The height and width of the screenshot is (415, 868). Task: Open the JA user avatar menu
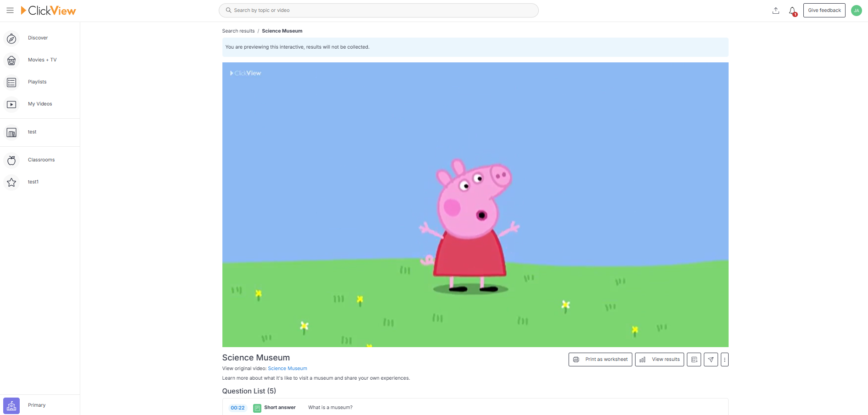click(856, 11)
